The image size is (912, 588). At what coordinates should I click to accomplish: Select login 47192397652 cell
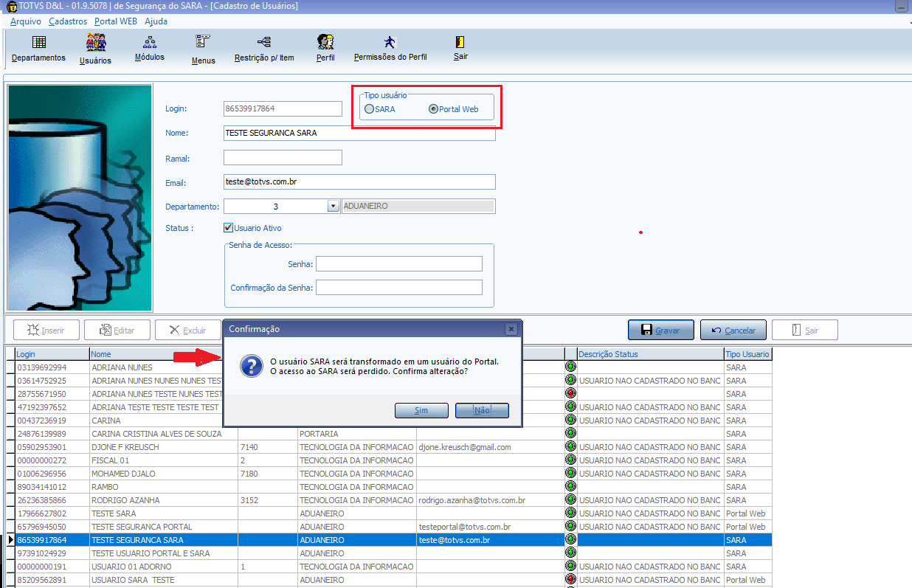point(52,407)
